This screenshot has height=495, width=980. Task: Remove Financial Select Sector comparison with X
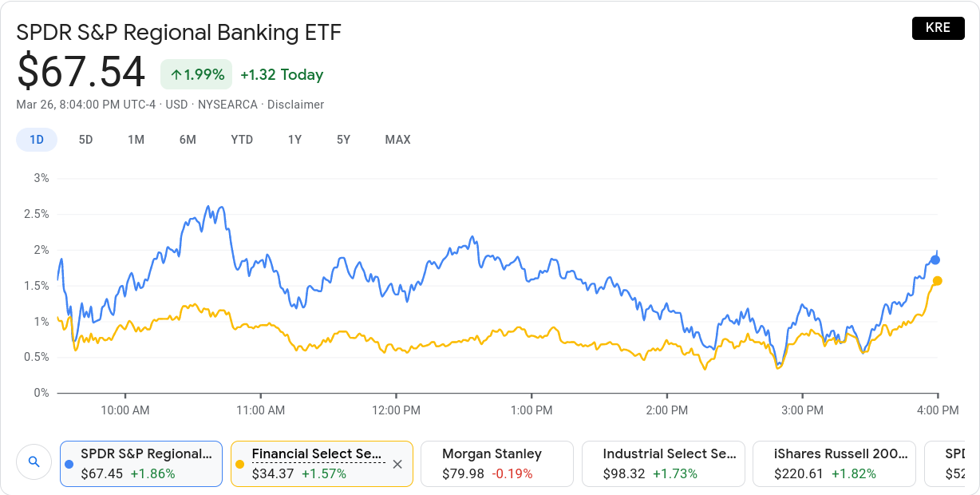(397, 464)
